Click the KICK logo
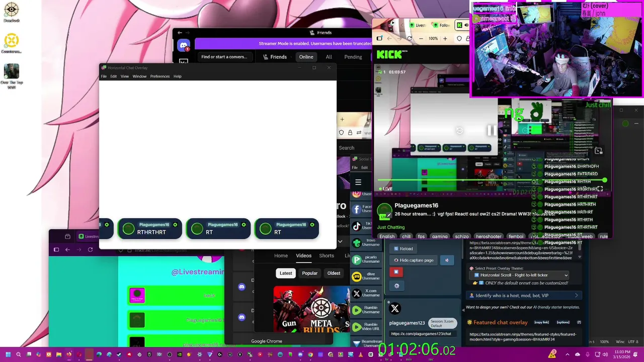The width and height of the screenshot is (644, 362). (390, 55)
